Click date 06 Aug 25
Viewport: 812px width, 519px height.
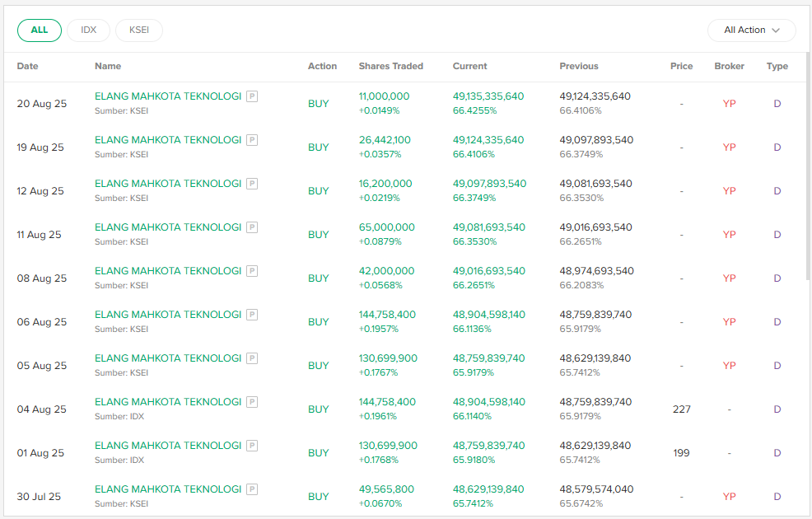42,321
